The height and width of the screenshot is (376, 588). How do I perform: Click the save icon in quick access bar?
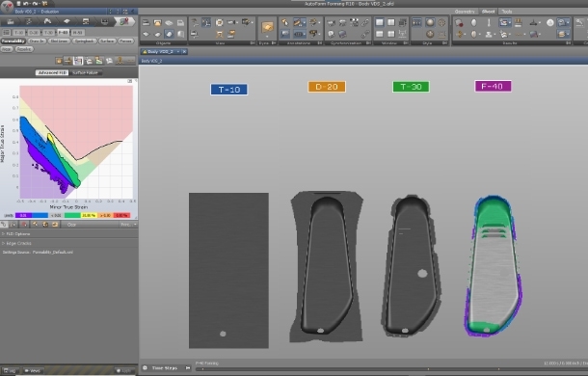pos(18,4)
